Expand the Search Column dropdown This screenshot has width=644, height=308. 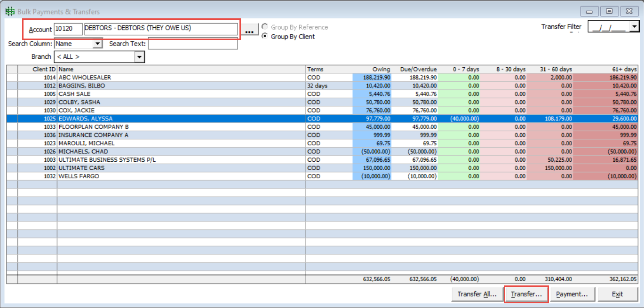click(x=97, y=44)
